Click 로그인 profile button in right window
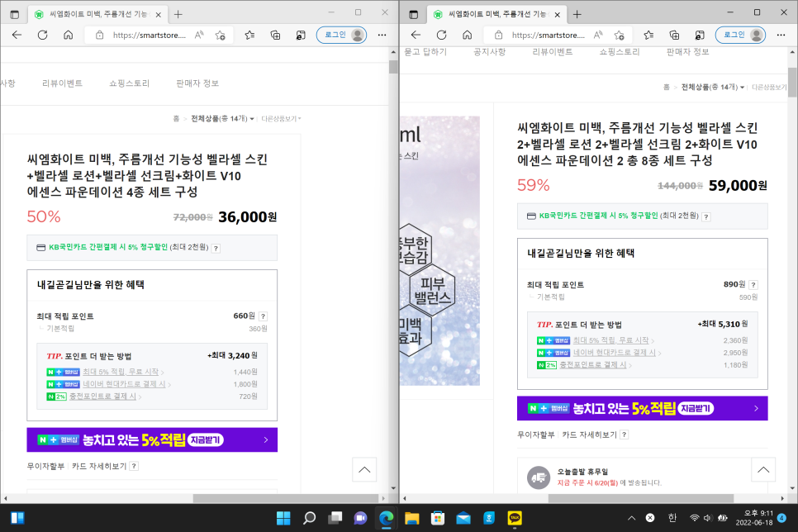 740,36
